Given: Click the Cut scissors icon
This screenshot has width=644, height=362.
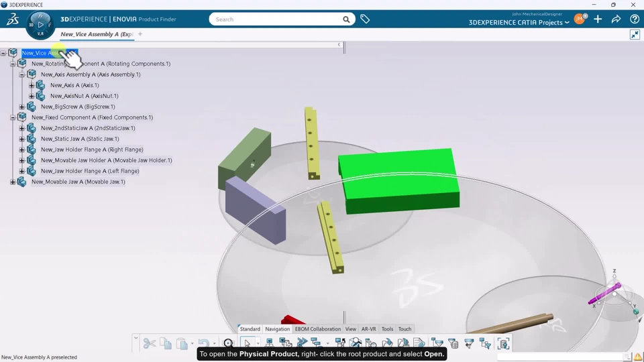Looking at the screenshot, I should tap(149, 343).
